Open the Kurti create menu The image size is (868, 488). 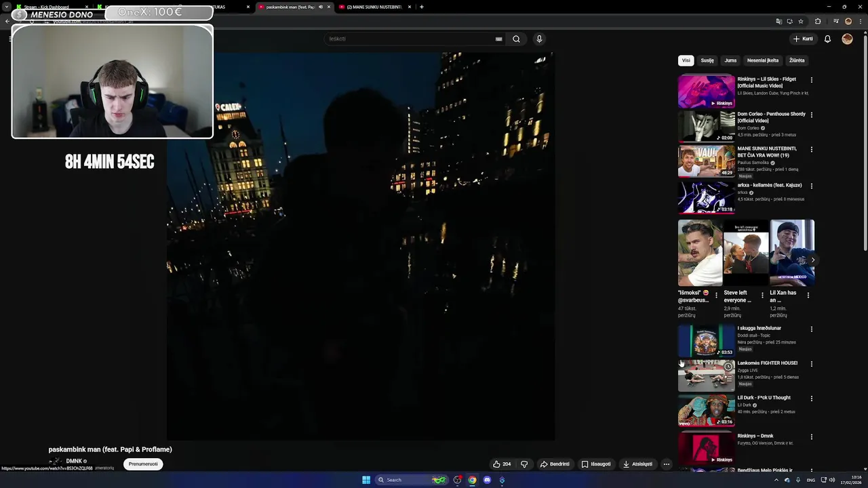[x=803, y=39]
